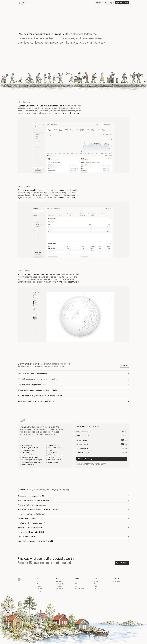
Task: Expand 'Is yearly billing discounted?' question
Action: 73,518
